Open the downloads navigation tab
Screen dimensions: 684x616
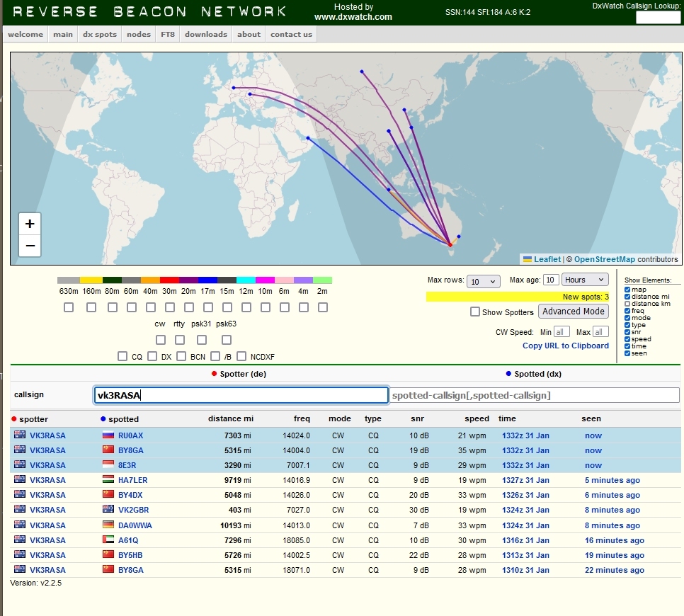coord(205,34)
